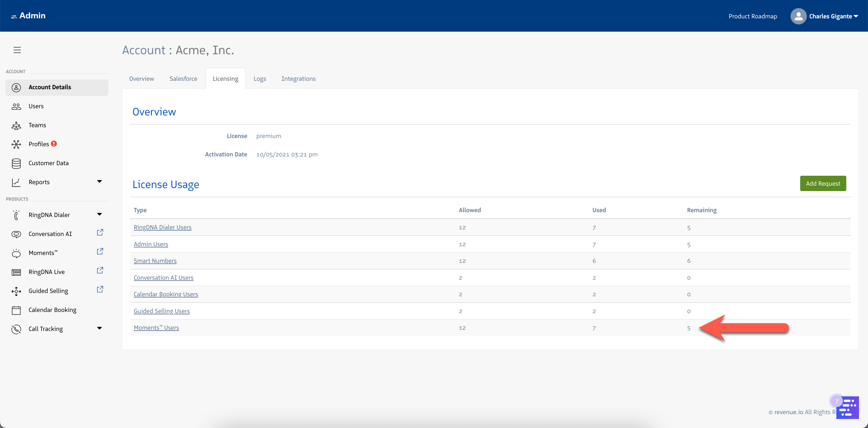868x428 pixels.
Task: Click the RingDNA Live list icon
Action: point(16,272)
